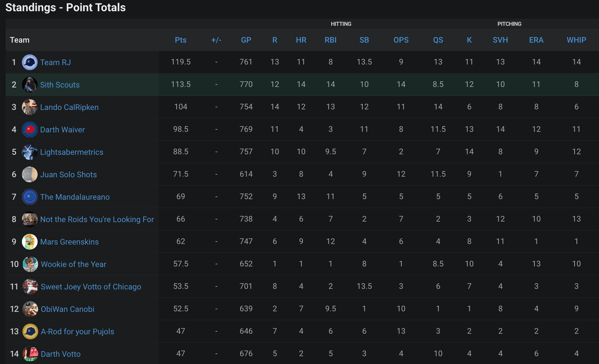Open Sweet Joey Votto of Chicago link
Screen dimensions: 599x364
coord(91,287)
